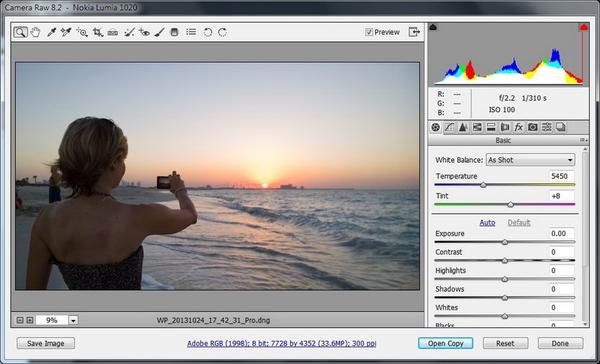The height and width of the screenshot is (364, 600).
Task: Select the Spot Removal tool
Action: point(129,32)
